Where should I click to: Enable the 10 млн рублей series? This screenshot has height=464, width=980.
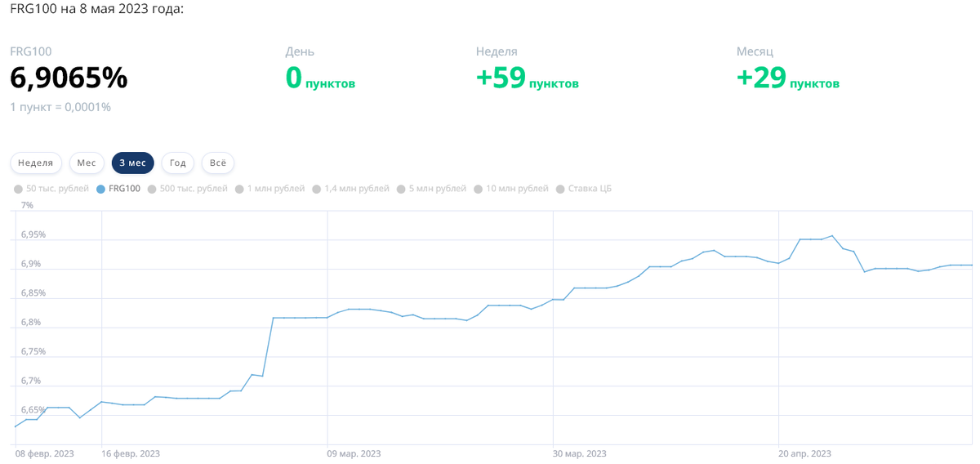(x=512, y=189)
